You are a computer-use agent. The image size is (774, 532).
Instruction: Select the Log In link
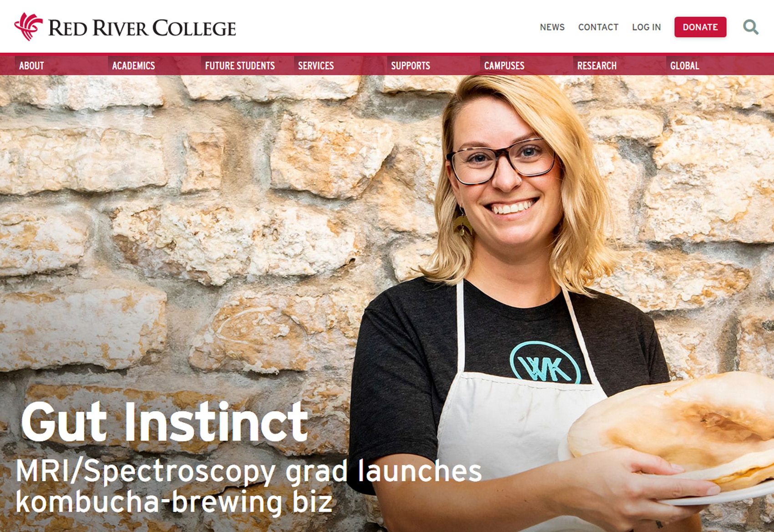click(646, 27)
